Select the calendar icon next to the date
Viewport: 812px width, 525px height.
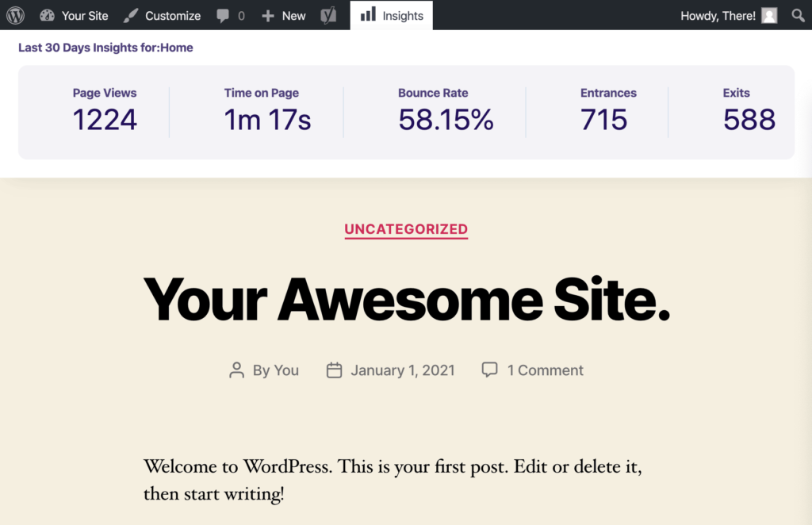(335, 370)
